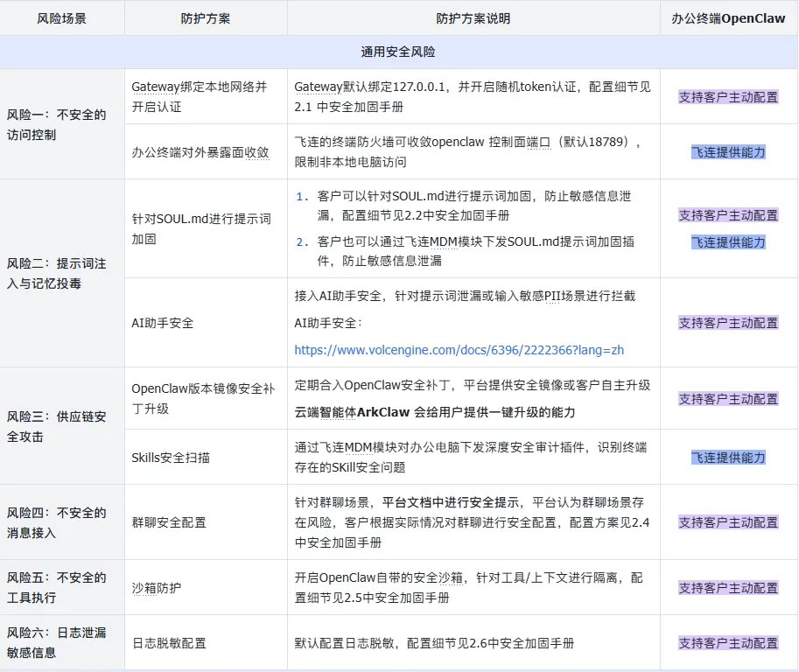Viewport: 799px width, 672px height.
Task: Click '支持客户主动配置' tag in 群聊安全配置 row
Action: click(728, 522)
